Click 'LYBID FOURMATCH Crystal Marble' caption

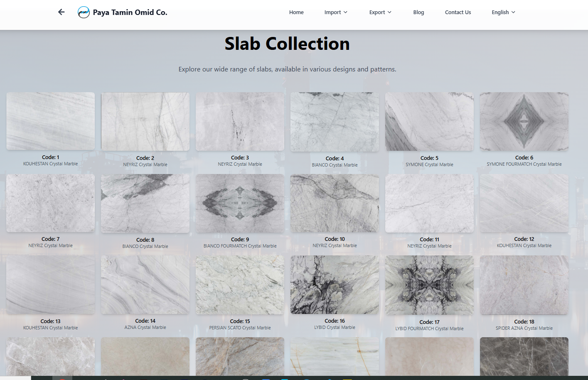(x=430, y=329)
